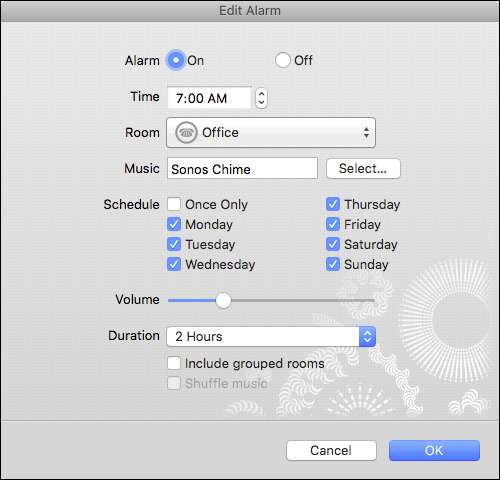The width and height of the screenshot is (500, 480).
Task: Click the Cancel button
Action: pyautogui.click(x=331, y=451)
